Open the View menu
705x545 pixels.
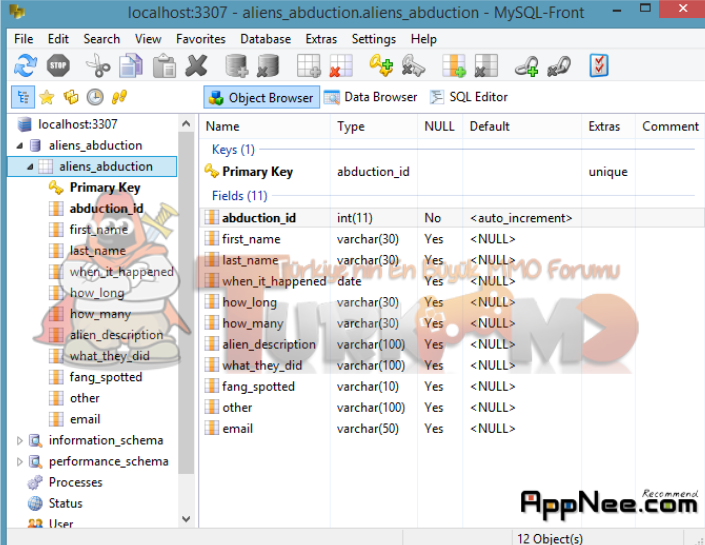coord(148,39)
